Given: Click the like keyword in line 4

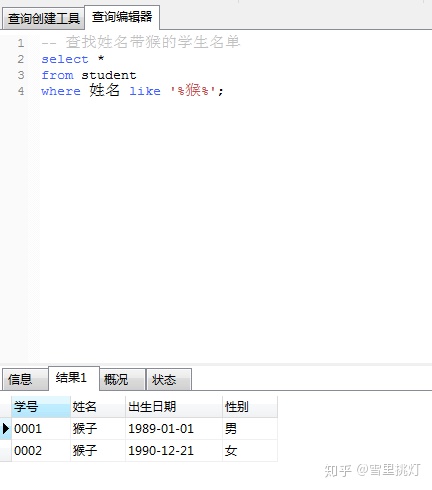Looking at the screenshot, I should pos(145,91).
